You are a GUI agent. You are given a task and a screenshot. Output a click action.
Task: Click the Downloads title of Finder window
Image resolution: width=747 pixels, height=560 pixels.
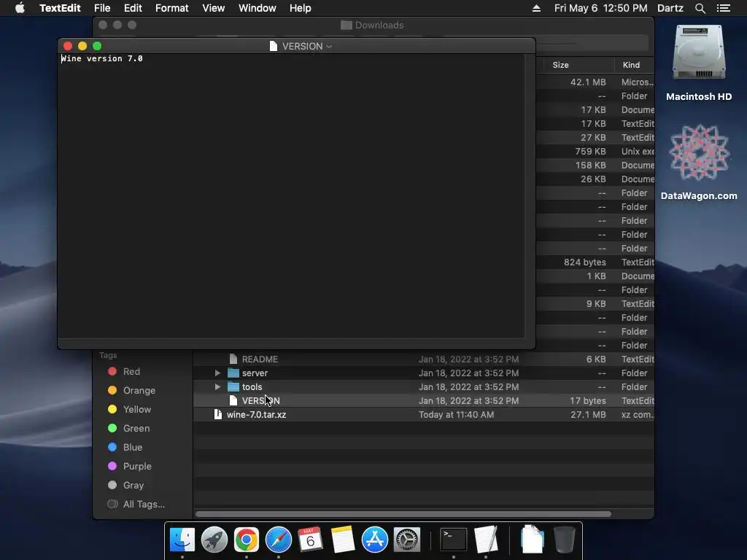379,26
